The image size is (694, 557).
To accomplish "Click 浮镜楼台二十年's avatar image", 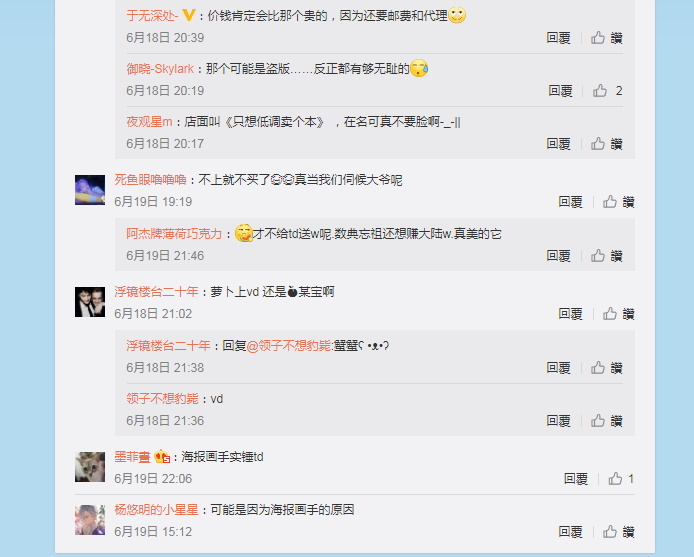I will tap(90, 302).
